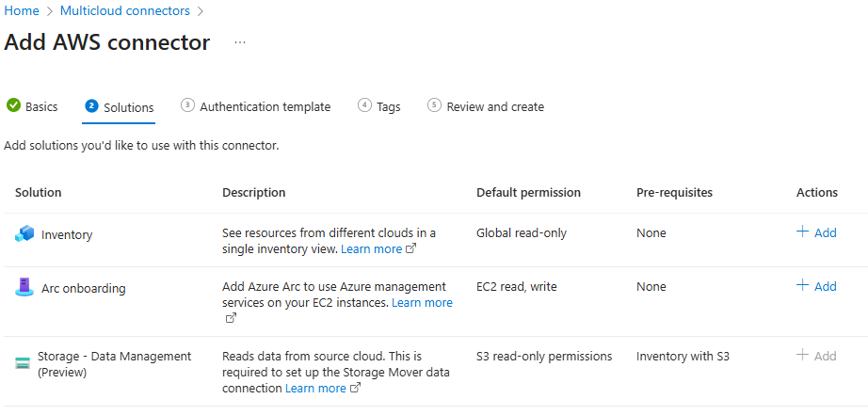
Task: Navigate to Home breadcrumb
Action: click(x=22, y=11)
